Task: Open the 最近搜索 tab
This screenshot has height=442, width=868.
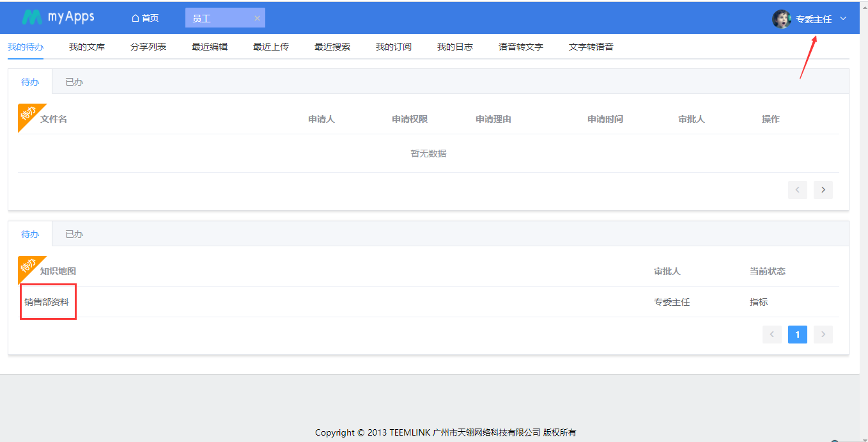Action: [x=332, y=47]
